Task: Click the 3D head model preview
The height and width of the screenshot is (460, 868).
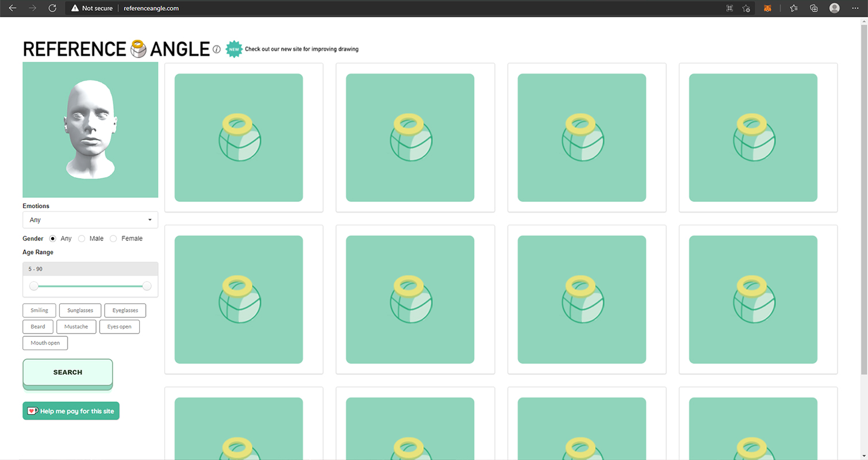Action: point(90,130)
